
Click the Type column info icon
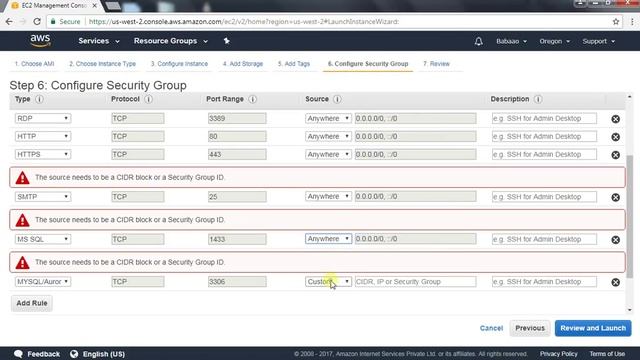tap(39, 99)
